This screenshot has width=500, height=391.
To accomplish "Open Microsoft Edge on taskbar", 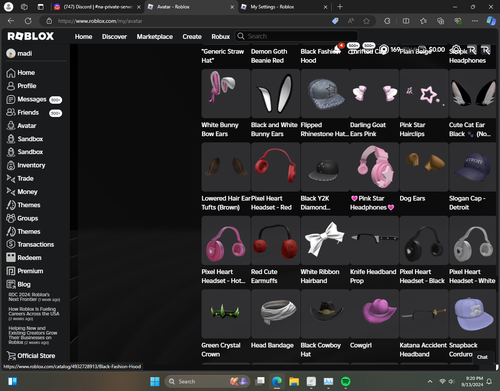I will tap(277, 381).
